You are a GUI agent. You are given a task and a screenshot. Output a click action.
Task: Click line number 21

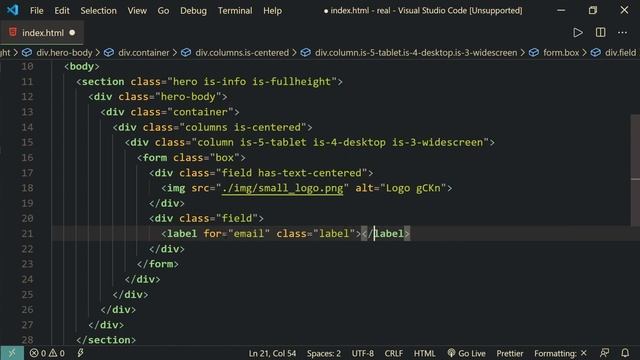(27, 233)
